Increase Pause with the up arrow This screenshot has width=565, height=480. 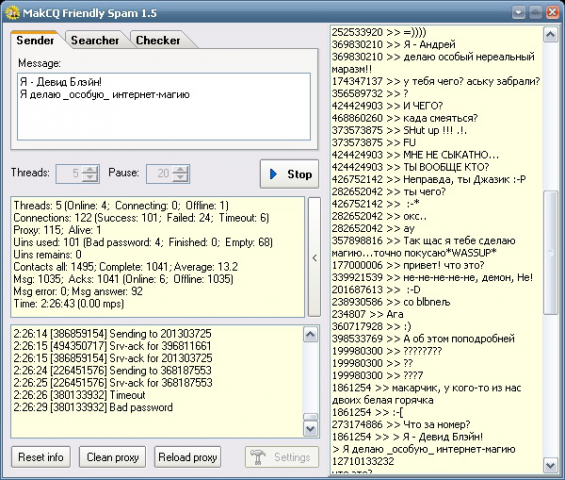(180, 170)
